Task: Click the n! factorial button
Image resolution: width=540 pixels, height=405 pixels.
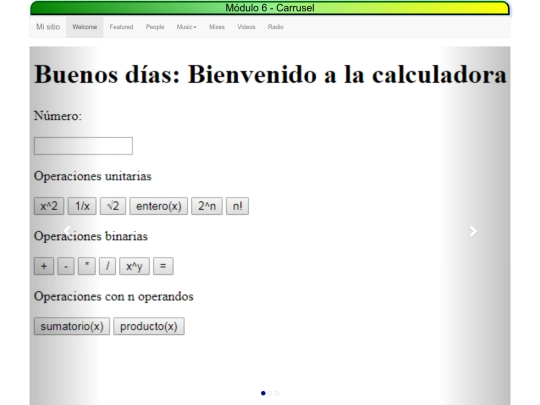Action: [x=237, y=206]
